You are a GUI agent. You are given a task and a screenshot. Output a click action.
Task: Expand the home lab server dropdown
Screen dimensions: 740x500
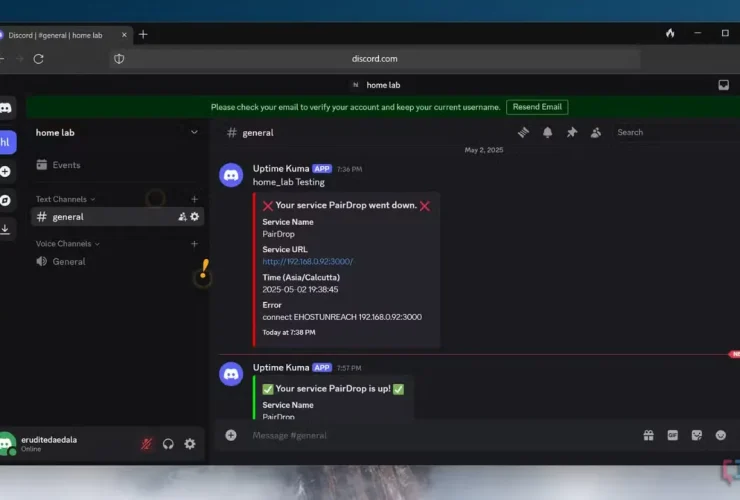[x=194, y=133]
